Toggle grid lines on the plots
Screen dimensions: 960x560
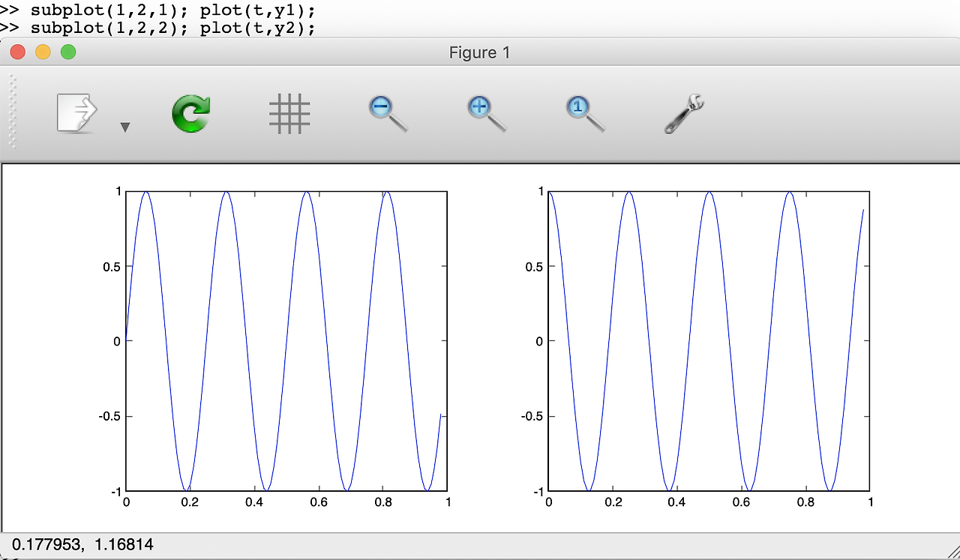coord(289,112)
